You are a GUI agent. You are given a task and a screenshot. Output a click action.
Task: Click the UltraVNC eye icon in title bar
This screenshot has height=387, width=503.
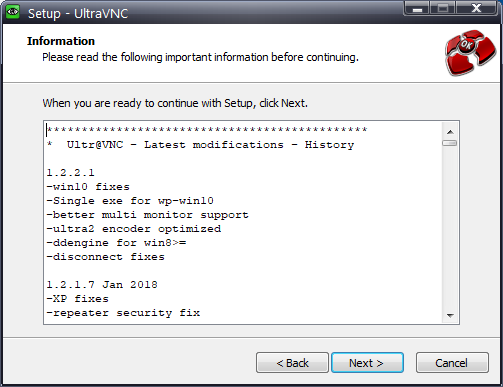tap(13, 12)
